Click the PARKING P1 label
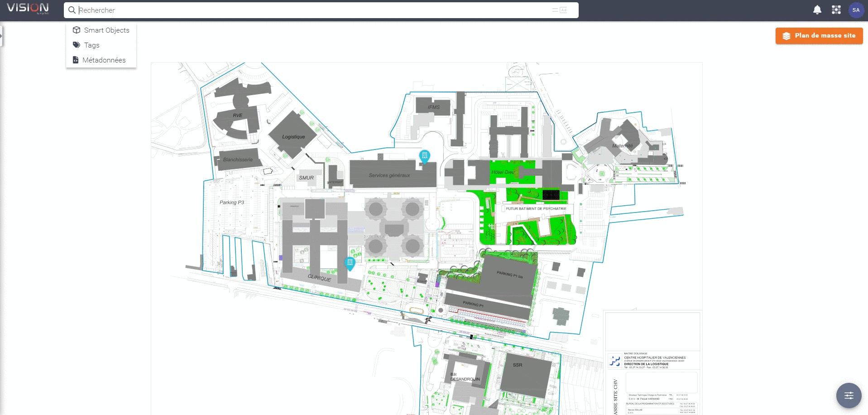Image resolution: width=868 pixels, height=415 pixels. tap(473, 304)
